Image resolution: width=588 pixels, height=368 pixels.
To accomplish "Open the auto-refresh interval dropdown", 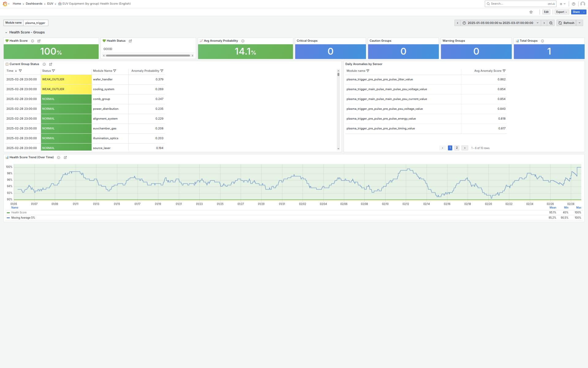I will click(x=579, y=23).
